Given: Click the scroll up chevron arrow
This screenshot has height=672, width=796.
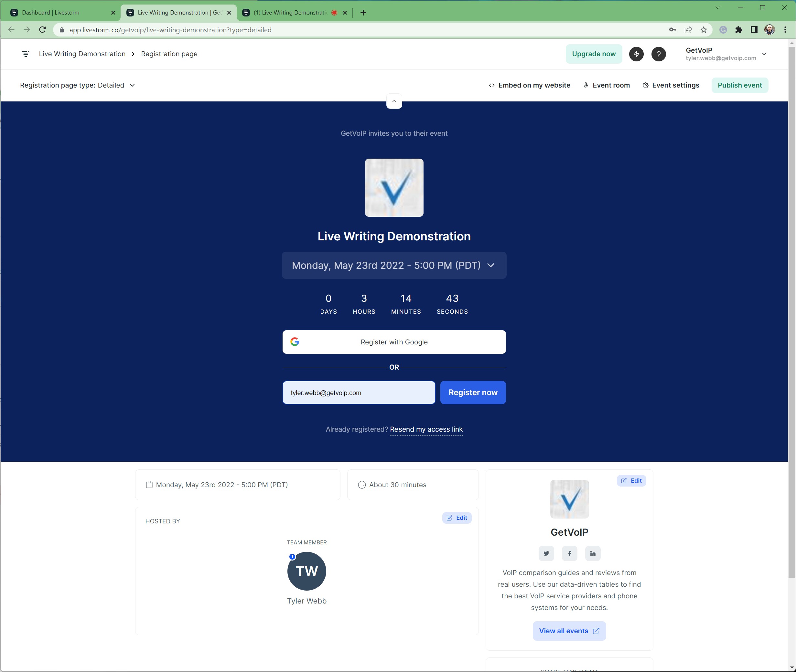Looking at the screenshot, I should pyautogui.click(x=394, y=101).
